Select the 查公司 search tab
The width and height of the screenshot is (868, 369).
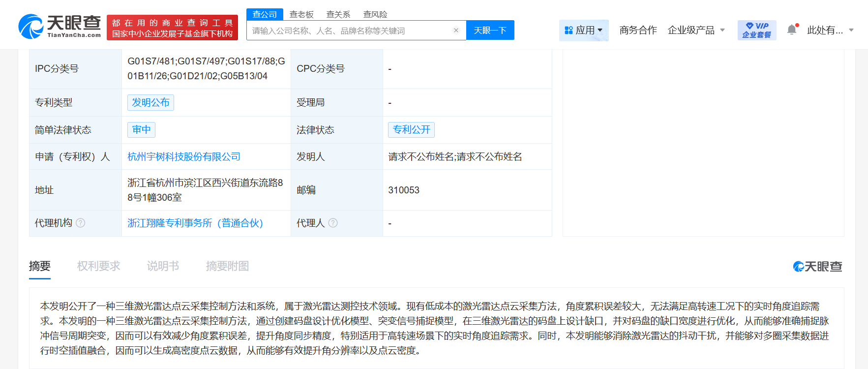tap(265, 14)
